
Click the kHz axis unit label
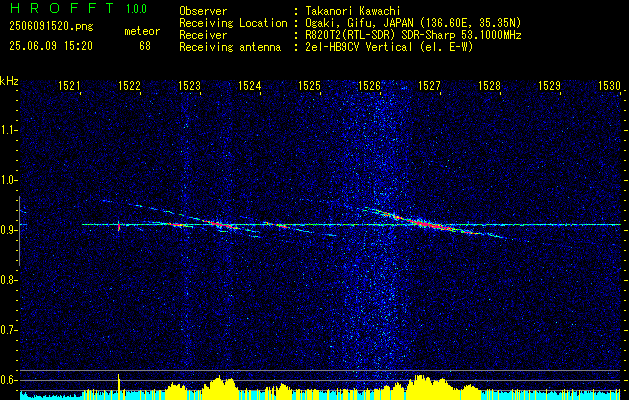click(9, 81)
